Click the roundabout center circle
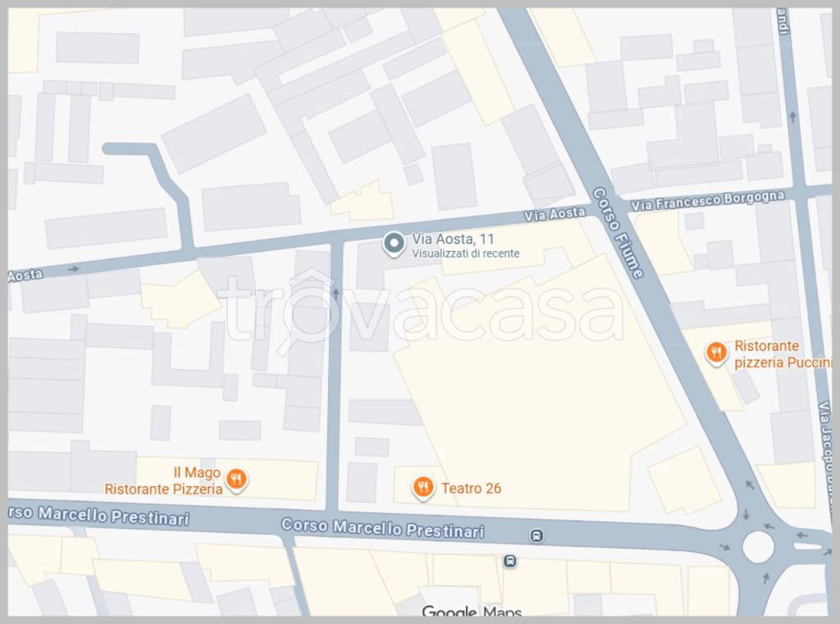Viewport: 840px width, 624px height. tap(758, 548)
